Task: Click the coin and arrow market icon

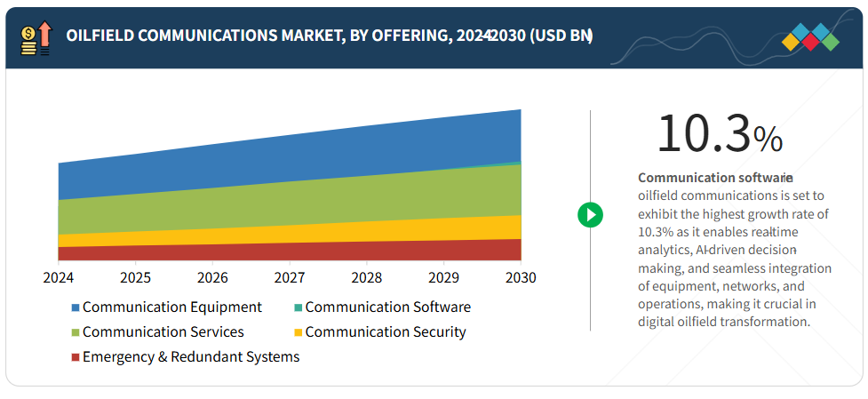Action: click(36, 36)
